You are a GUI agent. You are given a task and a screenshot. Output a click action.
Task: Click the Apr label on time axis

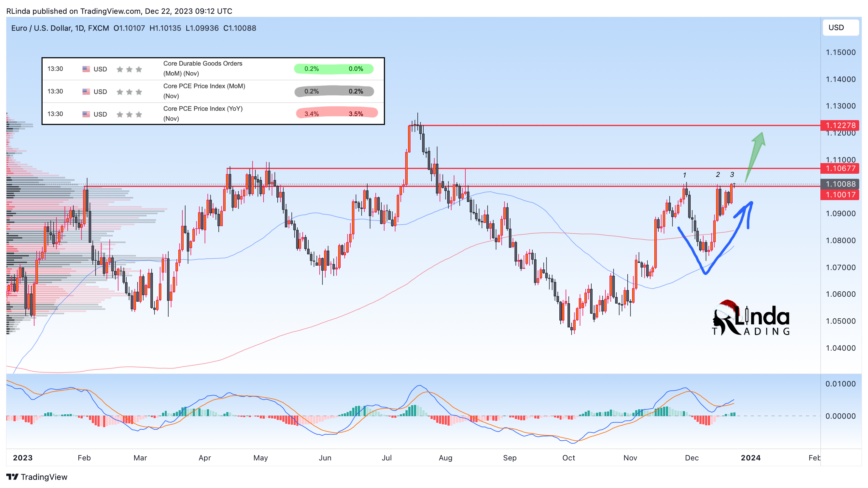click(x=205, y=458)
